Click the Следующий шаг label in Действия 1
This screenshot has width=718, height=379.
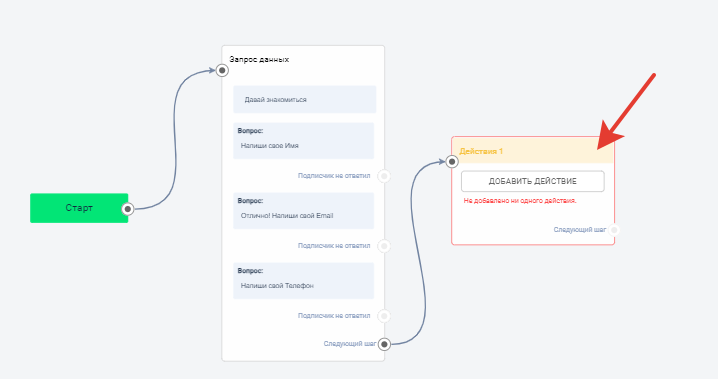click(580, 229)
